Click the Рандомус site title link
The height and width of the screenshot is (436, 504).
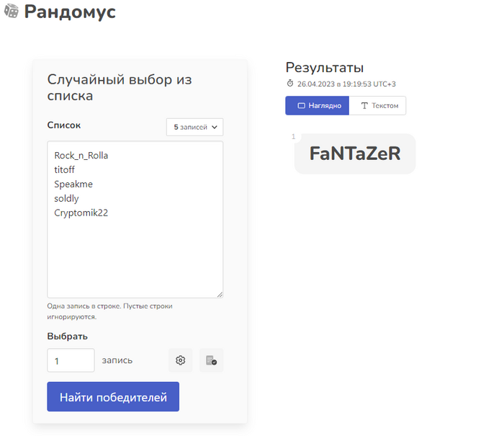(70, 12)
